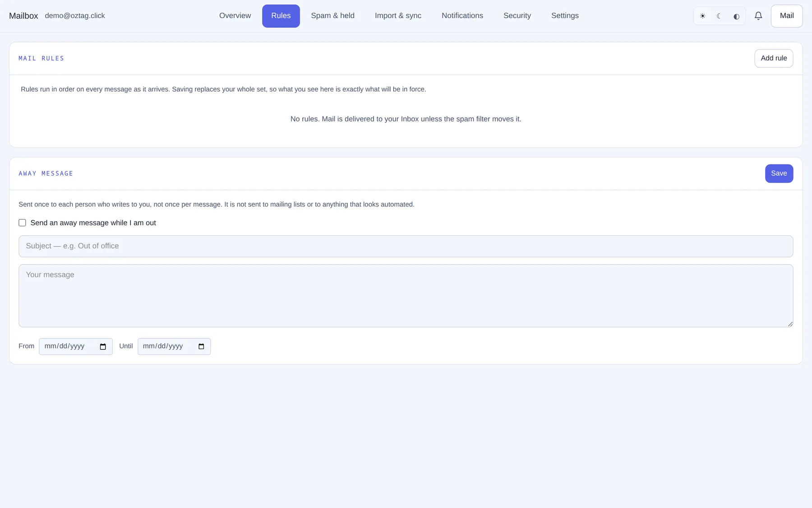Focus the From date field

(x=76, y=346)
